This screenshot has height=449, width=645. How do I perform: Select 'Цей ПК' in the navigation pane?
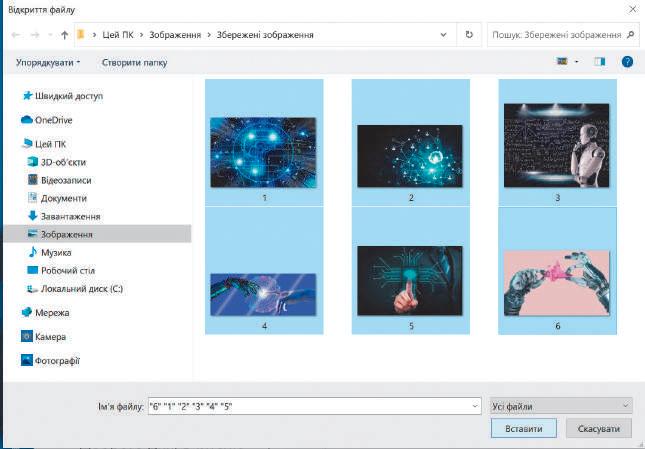(50, 144)
